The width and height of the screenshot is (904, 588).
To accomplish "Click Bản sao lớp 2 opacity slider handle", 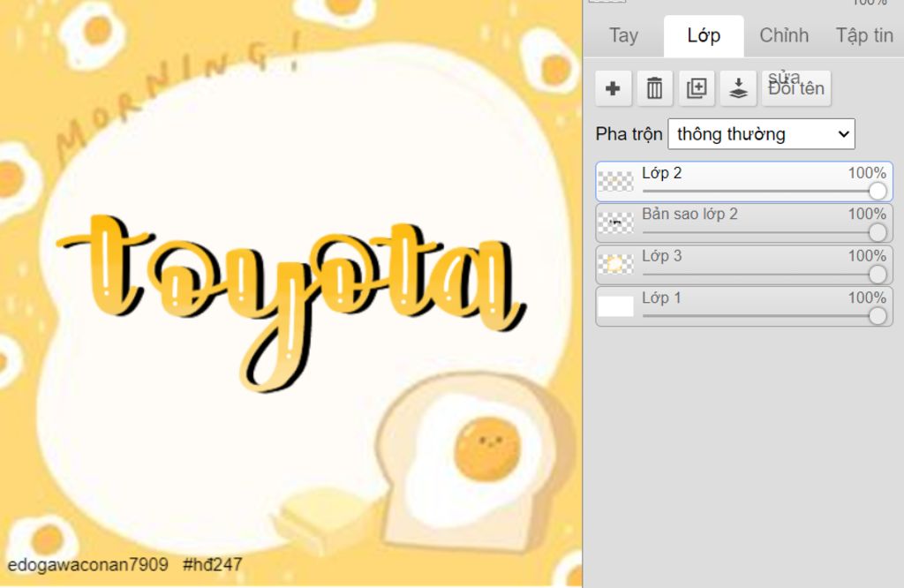I will (x=878, y=232).
